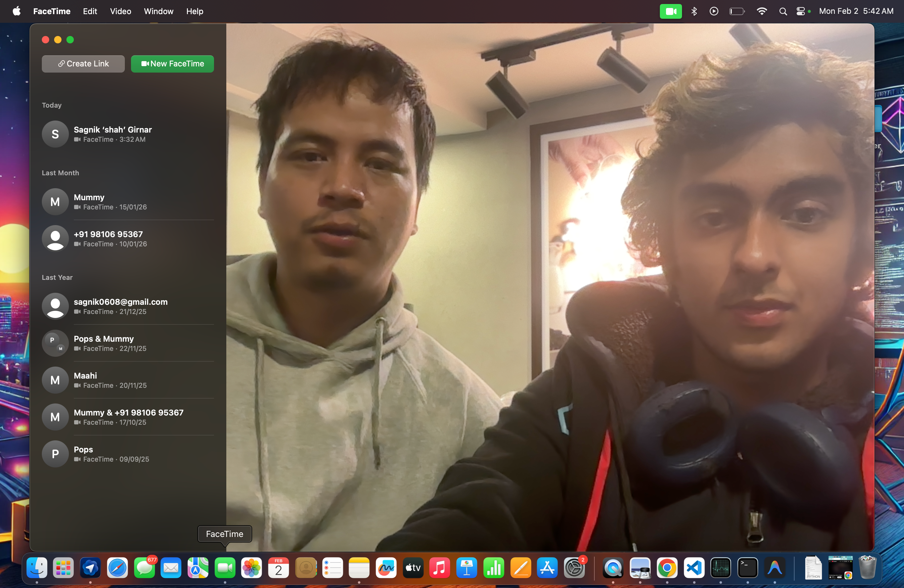Open Messages app in the Dock
Screen dimensions: 904x588
pyautogui.click(x=144, y=568)
